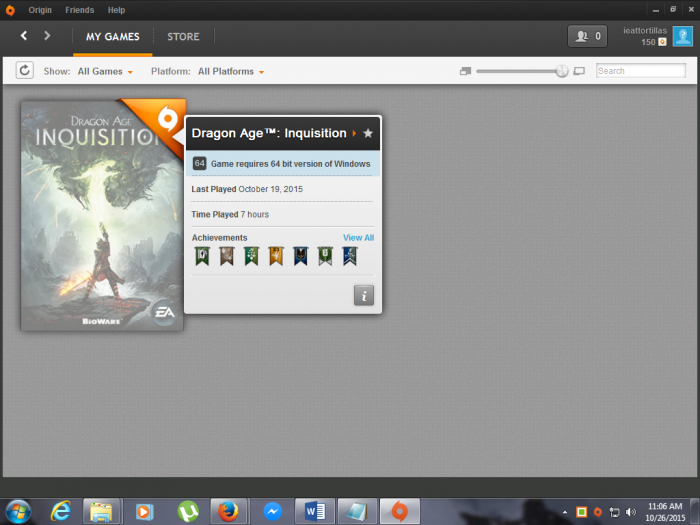Viewport: 700px width, 525px height.
Task: Open View All achievements link
Action: point(358,238)
